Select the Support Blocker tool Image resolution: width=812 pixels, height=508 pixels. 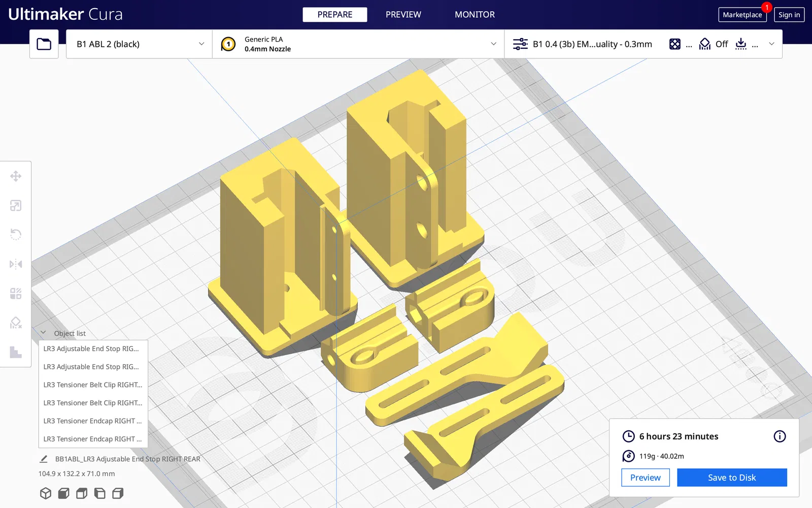point(16,323)
